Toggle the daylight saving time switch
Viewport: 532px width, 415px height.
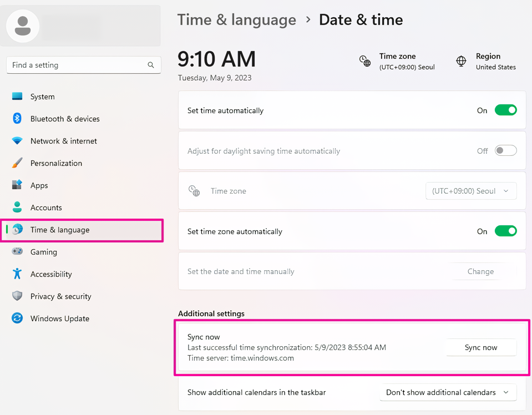[x=505, y=151]
